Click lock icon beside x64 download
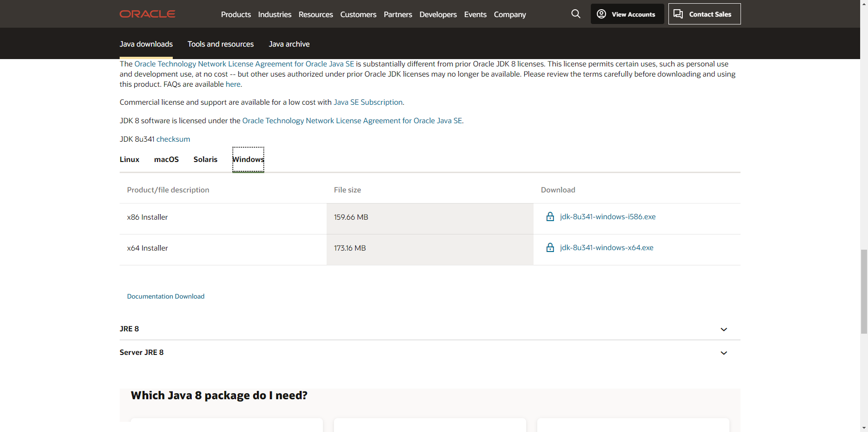This screenshot has height=432, width=868. tap(550, 248)
